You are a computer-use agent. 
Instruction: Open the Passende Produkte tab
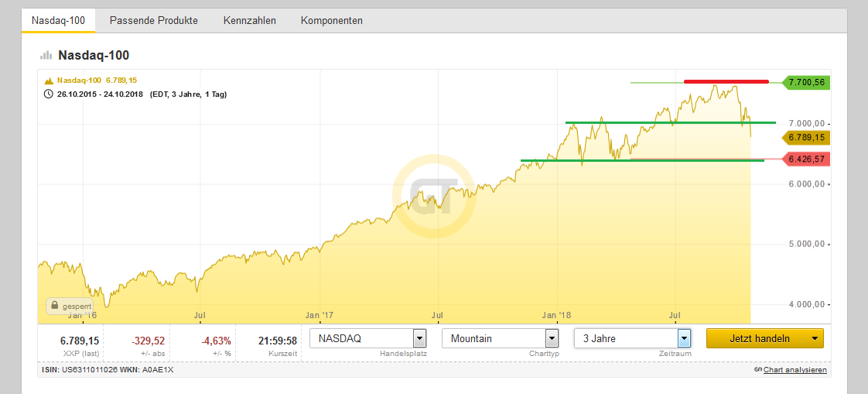pyautogui.click(x=154, y=20)
